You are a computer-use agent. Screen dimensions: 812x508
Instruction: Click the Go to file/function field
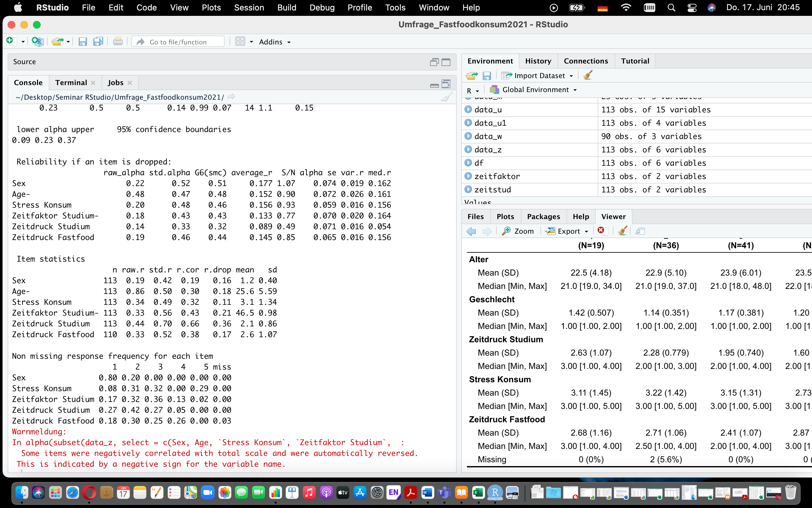tap(178, 42)
